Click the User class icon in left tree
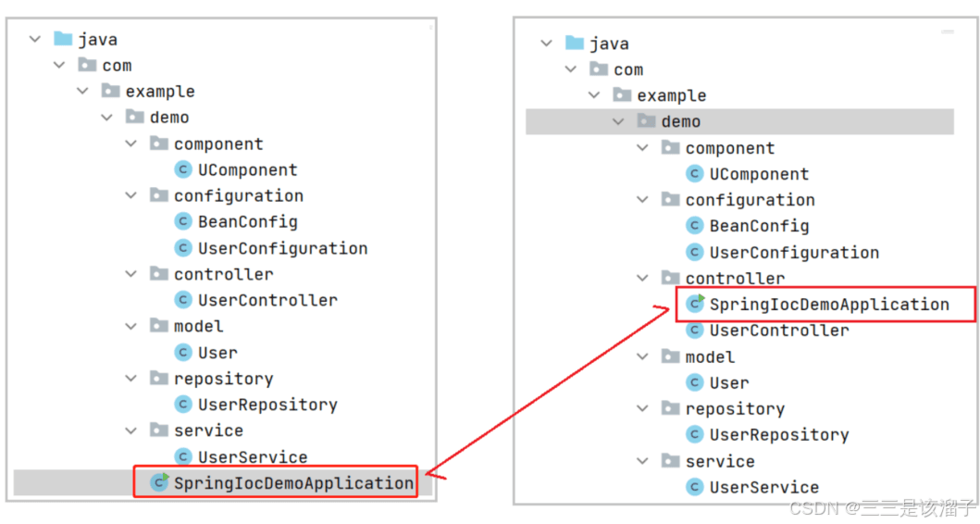Image resolution: width=980 pixels, height=524 pixels. 183,353
